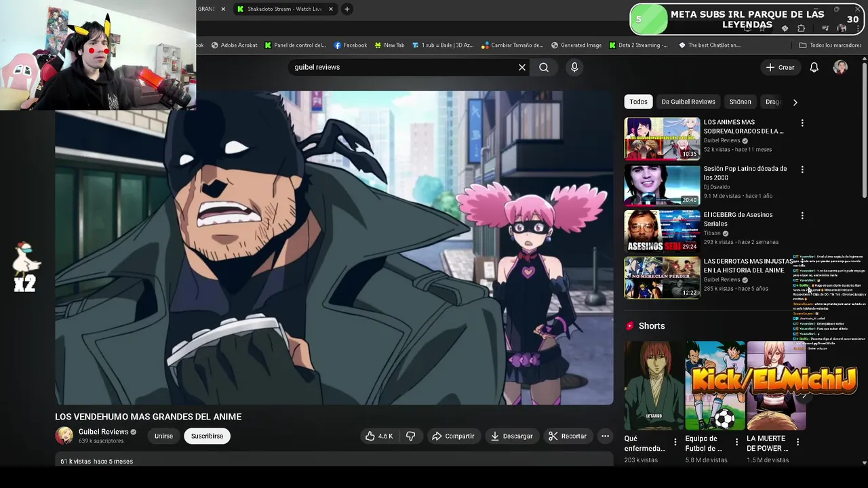Open the Dj Osvaldo channel name
Viewport: 868px width, 488px height.
tap(717, 187)
